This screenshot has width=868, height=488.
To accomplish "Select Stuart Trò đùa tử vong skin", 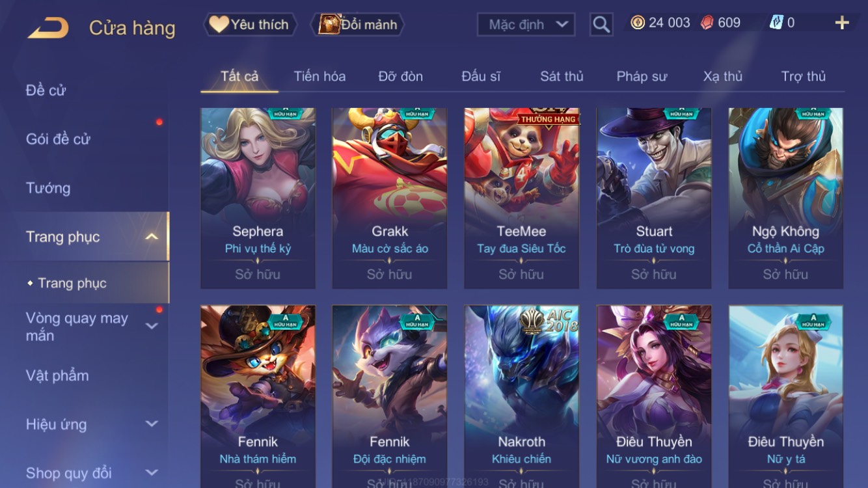I will (x=654, y=198).
